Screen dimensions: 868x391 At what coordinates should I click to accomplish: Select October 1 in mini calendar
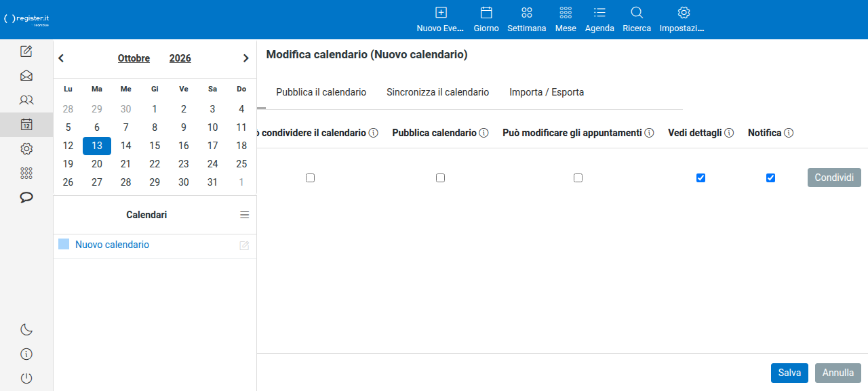[155, 109]
